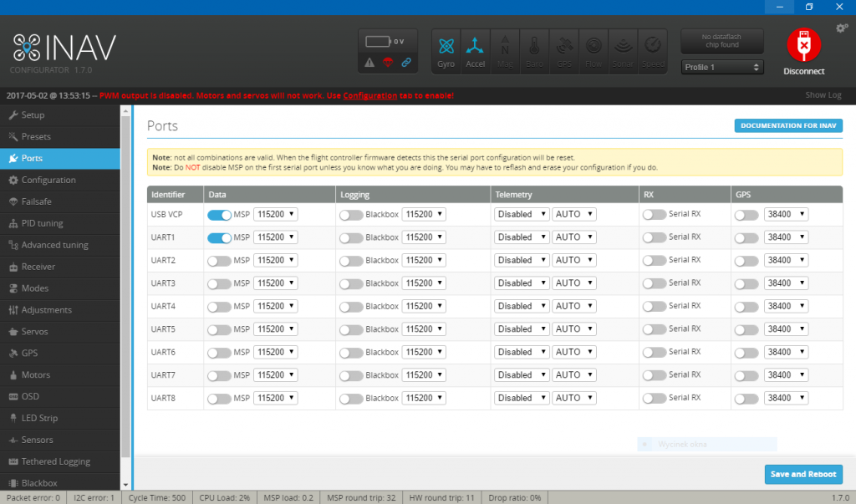Click Show Log link
The image size is (856, 504).
823,95
